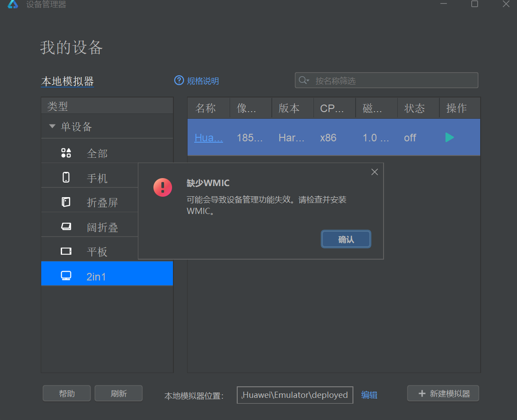Sort by the CP... column header

(x=334, y=108)
